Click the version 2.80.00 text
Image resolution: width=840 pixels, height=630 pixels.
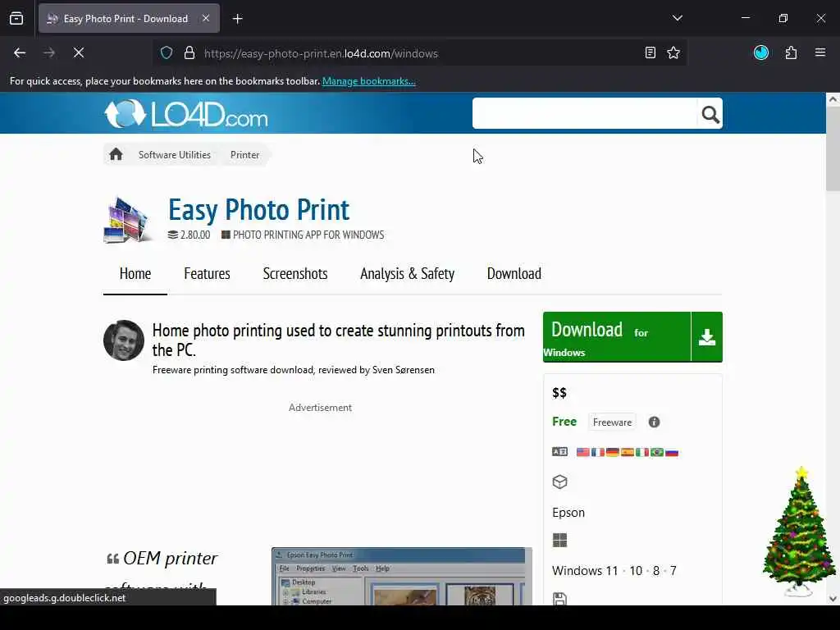(195, 235)
